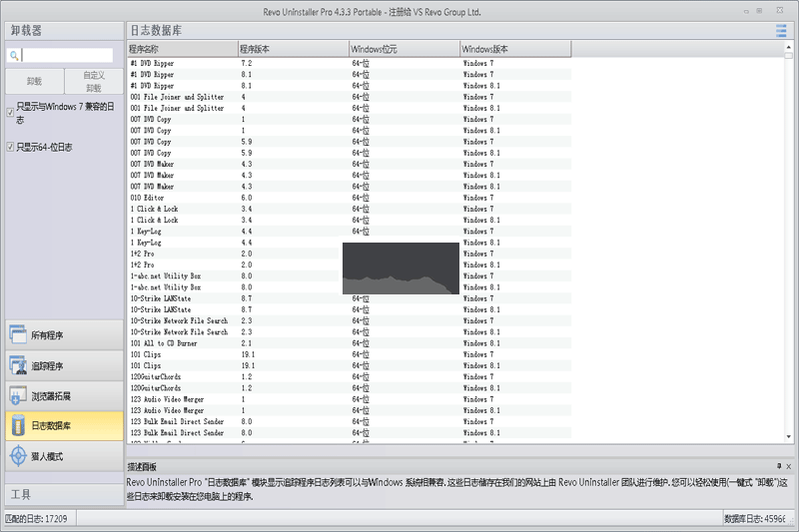Click the Hunter Mode (猎人模式) target icon
This screenshot has height=532, width=799.
click(18, 455)
